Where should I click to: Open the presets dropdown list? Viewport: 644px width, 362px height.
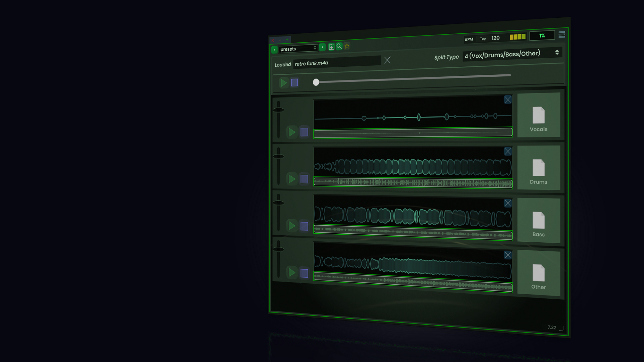(298, 48)
